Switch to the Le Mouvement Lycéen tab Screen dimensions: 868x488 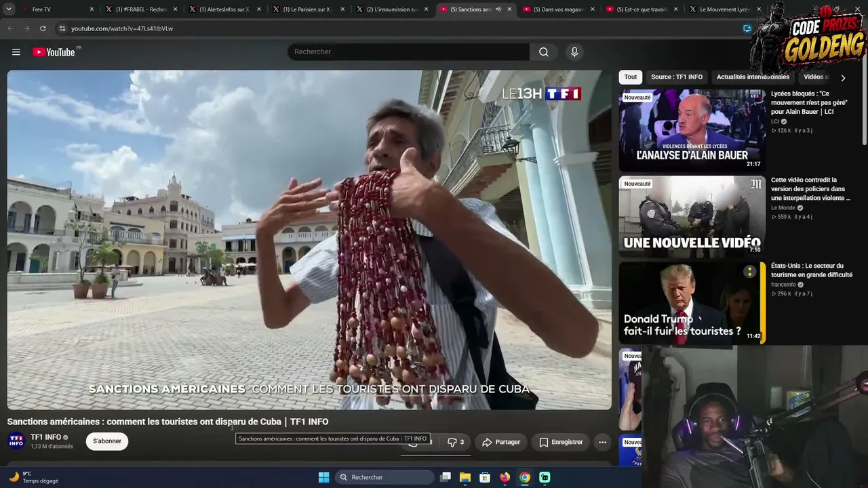pyautogui.click(x=724, y=9)
